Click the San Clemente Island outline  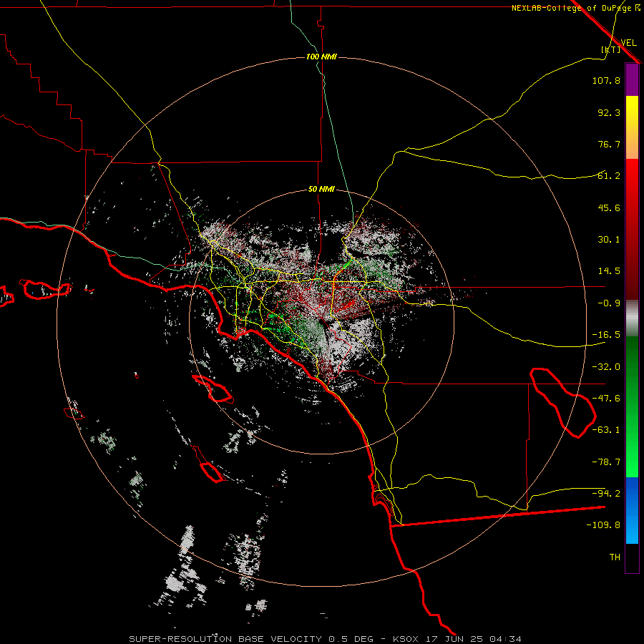(x=209, y=464)
